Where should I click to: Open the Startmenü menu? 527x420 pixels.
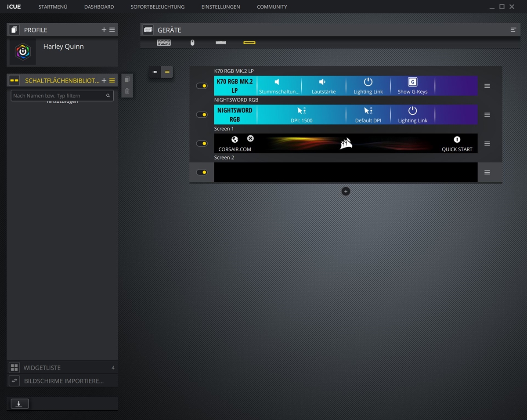tap(53, 7)
